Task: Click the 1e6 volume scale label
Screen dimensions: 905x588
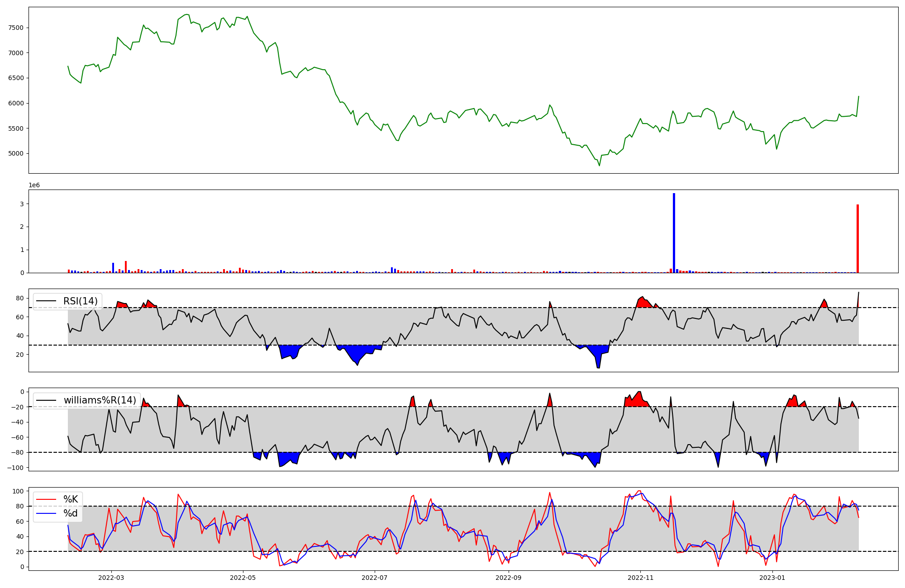Action: pyautogui.click(x=34, y=185)
